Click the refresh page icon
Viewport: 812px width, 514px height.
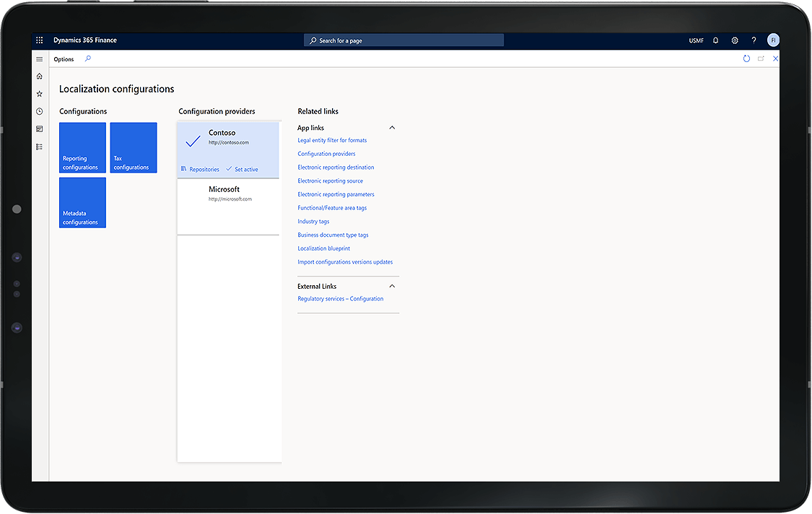[x=746, y=58]
